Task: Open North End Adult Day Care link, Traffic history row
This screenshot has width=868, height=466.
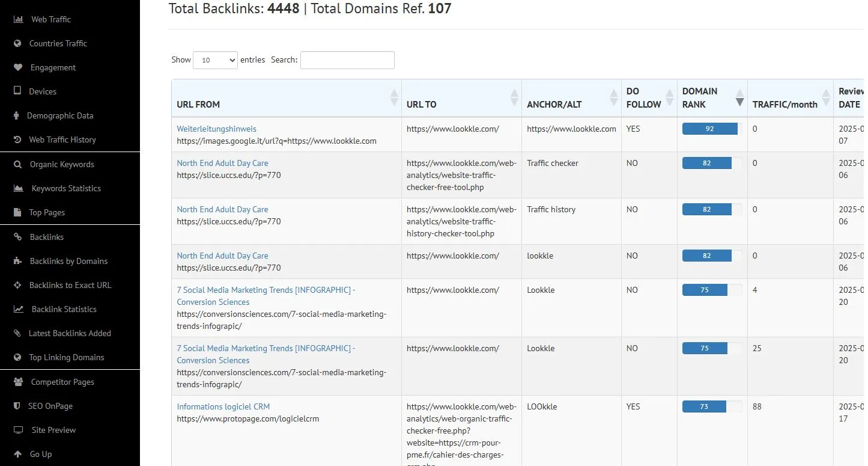Action: click(x=222, y=209)
